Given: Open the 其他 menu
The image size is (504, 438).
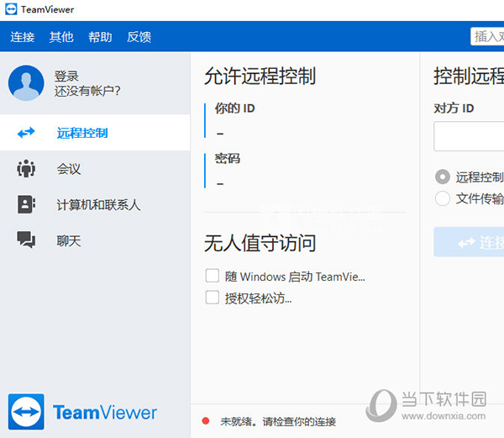Looking at the screenshot, I should (61, 37).
